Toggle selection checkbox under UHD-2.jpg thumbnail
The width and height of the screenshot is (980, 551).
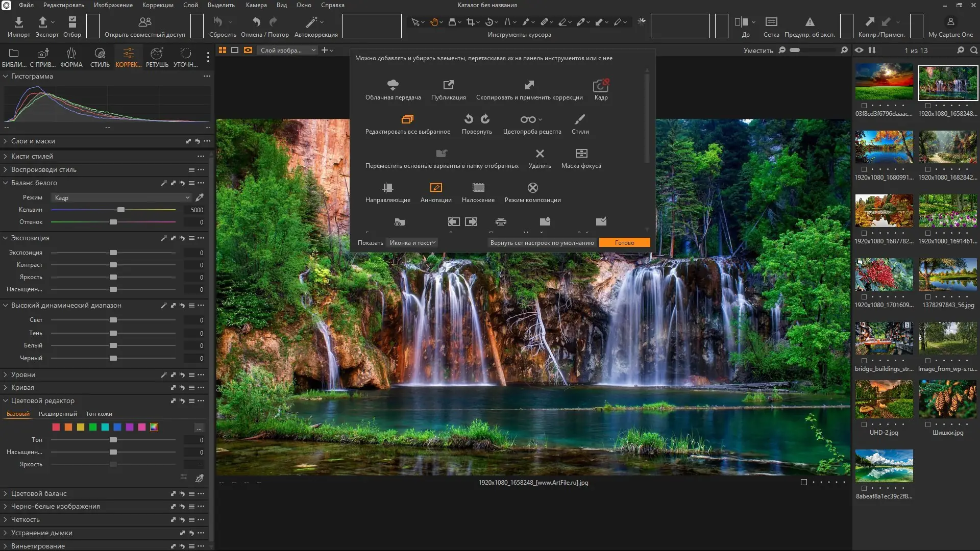click(864, 424)
